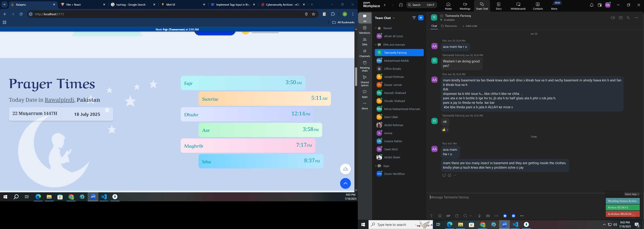This screenshot has width=644, height=229.
Task: Attach a file in the message composer
Action: (x=457, y=216)
